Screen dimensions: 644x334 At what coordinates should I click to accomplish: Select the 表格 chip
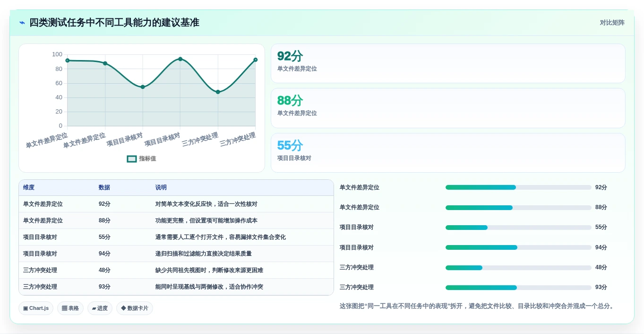(70, 308)
